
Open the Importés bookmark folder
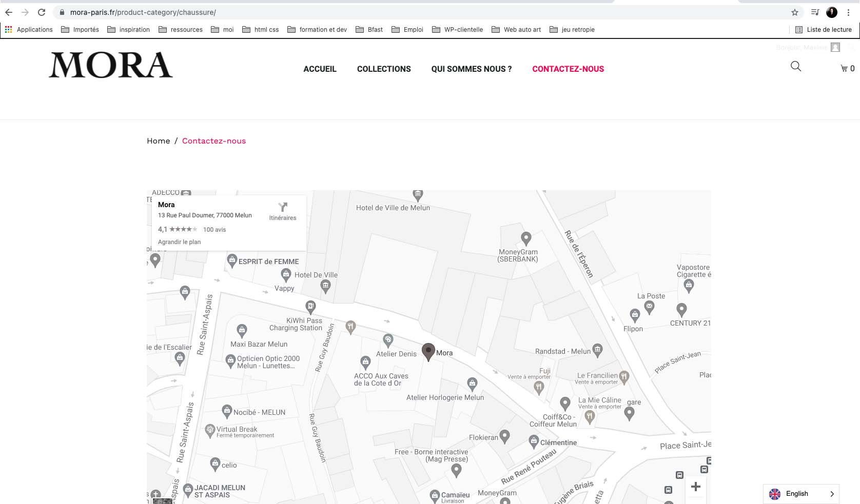point(80,30)
